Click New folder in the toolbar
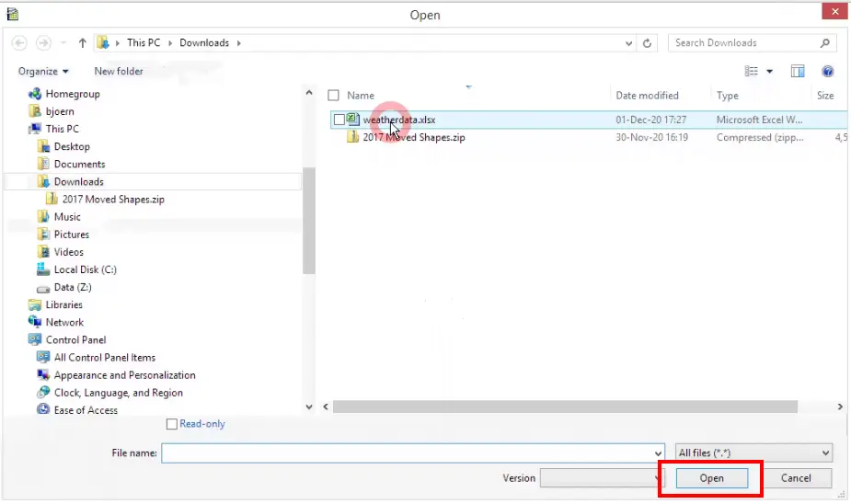Image resolution: width=851 pixels, height=504 pixels. pyautogui.click(x=119, y=71)
